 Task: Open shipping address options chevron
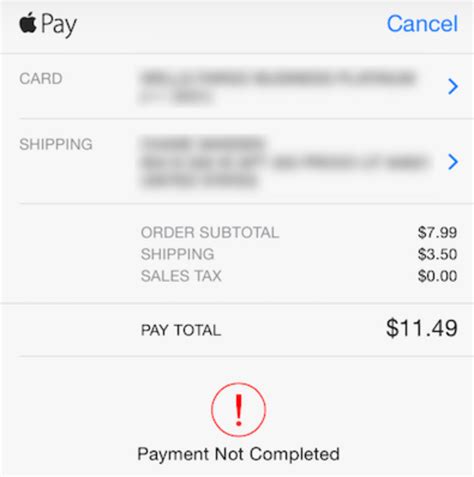(453, 162)
